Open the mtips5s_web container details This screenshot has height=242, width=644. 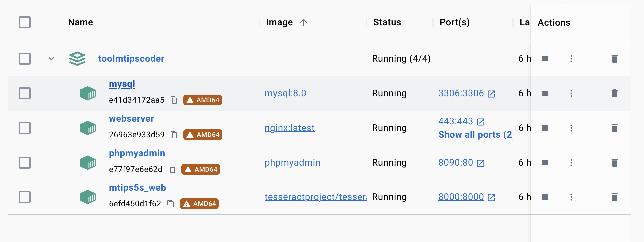138,188
